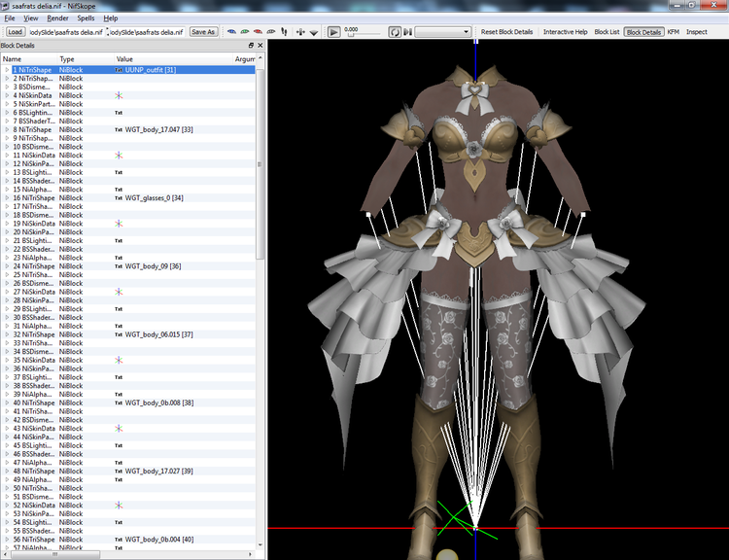Click the save file path field
This screenshot has width=729, height=560.
tap(147, 32)
